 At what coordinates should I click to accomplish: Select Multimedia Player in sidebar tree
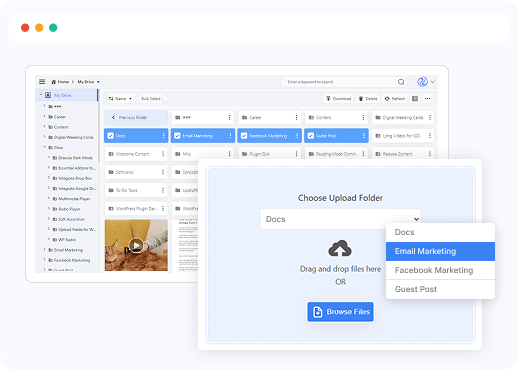[x=74, y=199]
